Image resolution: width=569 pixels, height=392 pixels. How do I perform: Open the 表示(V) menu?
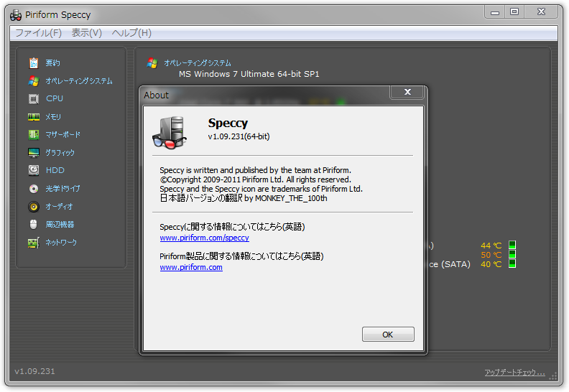pyautogui.click(x=87, y=33)
